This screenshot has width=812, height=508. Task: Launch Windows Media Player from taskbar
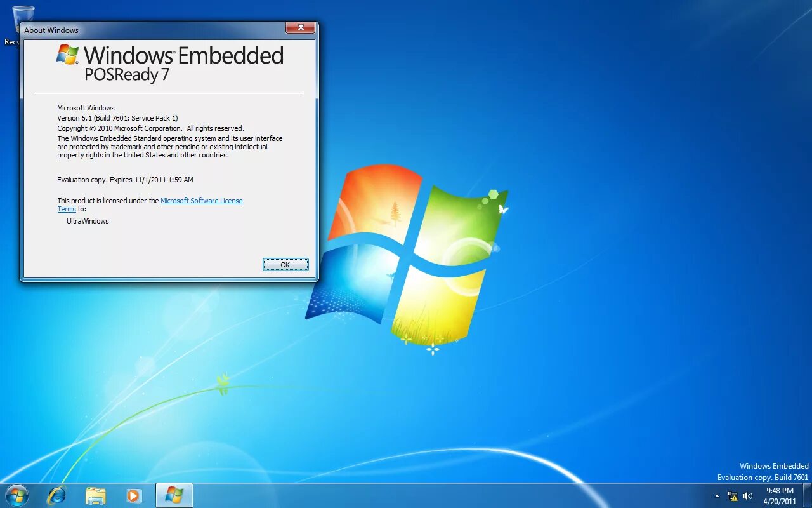(134, 495)
